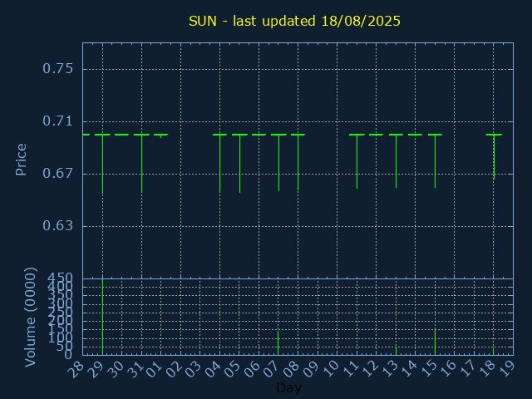Click the 'Volume (0000)' axis label
Screen dimensions: 532x399
(30, 318)
